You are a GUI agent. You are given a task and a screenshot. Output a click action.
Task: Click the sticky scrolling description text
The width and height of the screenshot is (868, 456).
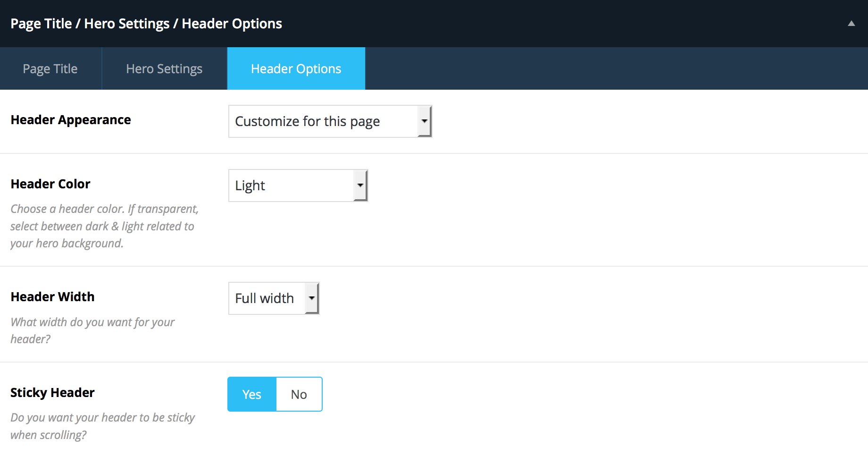102,426
